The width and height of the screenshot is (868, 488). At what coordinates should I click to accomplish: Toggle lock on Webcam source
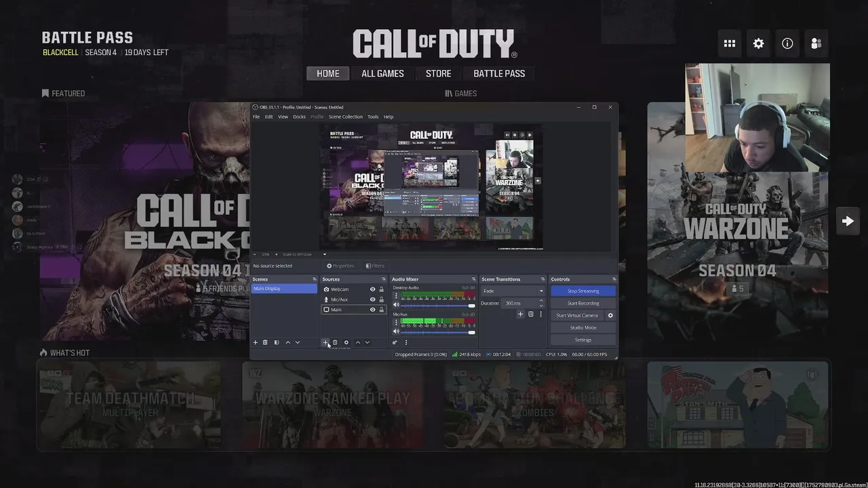pyautogui.click(x=381, y=289)
